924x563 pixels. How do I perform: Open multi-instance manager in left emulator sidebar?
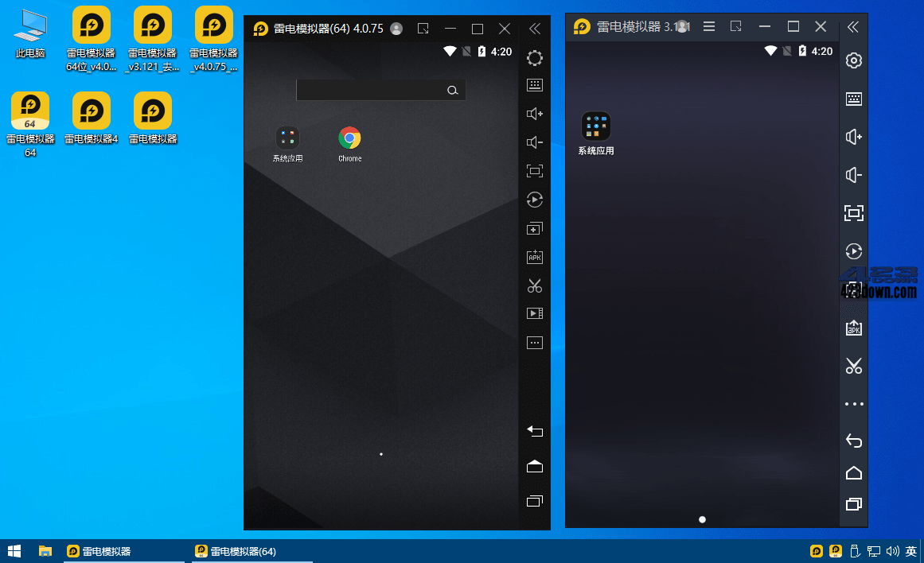click(535, 228)
